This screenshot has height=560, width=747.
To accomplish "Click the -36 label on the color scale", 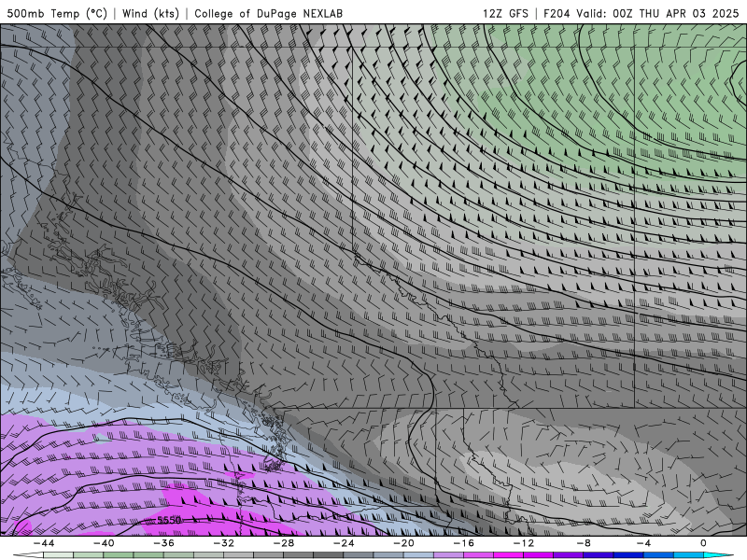I will [164, 543].
